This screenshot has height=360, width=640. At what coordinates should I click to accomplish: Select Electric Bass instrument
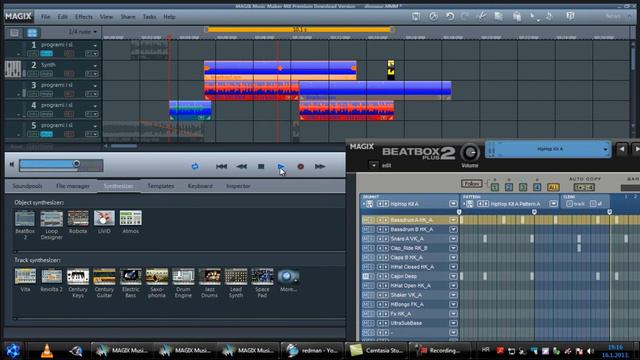click(x=131, y=276)
